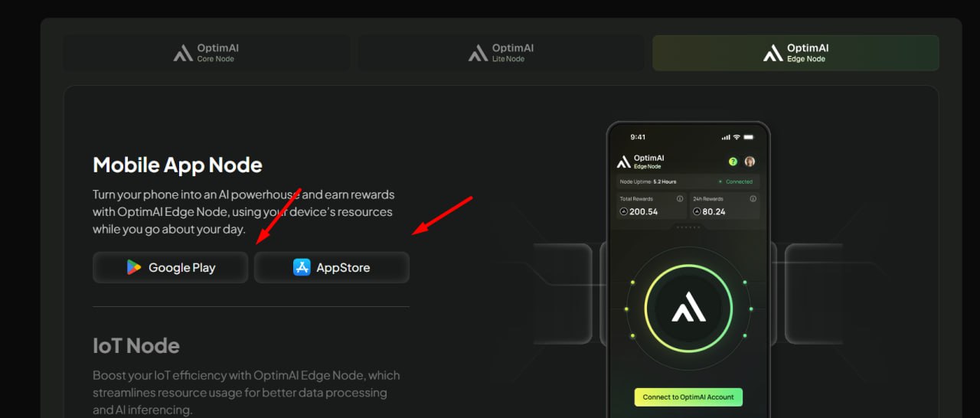This screenshot has width=980, height=418.
Task: Click the 'IoT Node' heading
Action: tap(136, 345)
